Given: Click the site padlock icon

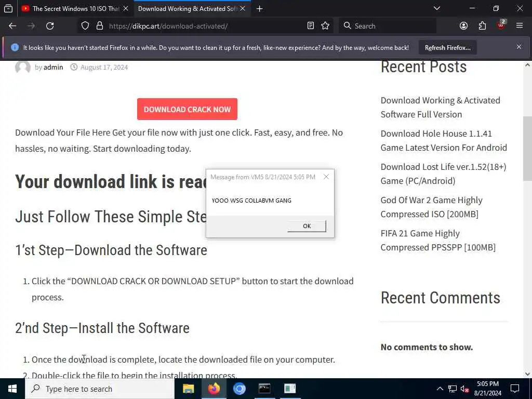Looking at the screenshot, I should pos(99,26).
